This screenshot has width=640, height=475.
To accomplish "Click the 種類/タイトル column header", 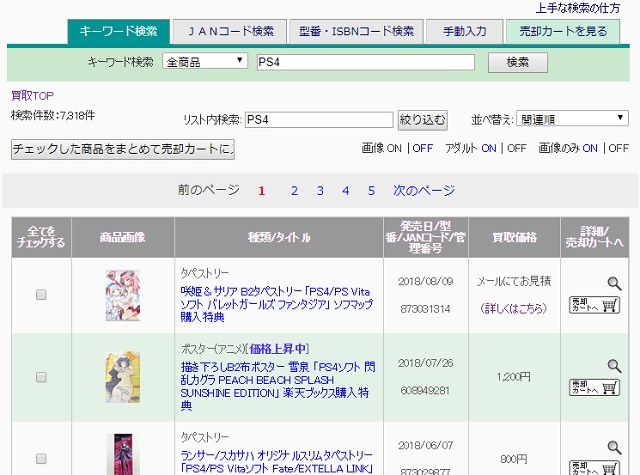I will coord(279,237).
